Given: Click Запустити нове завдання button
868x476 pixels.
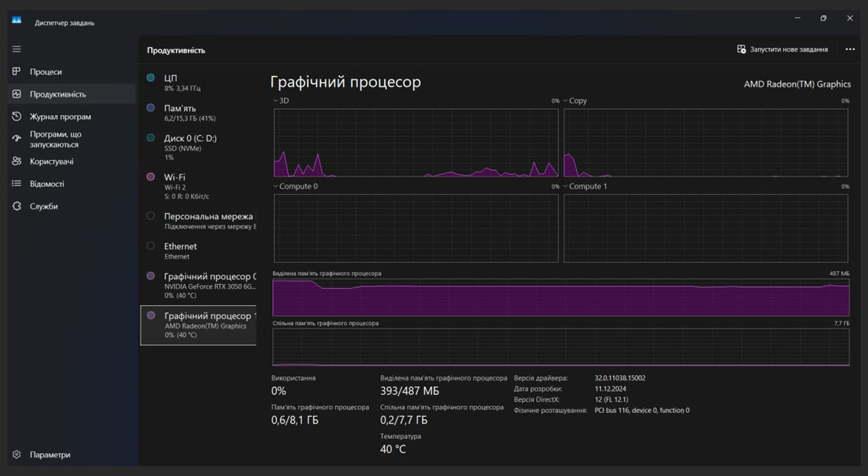Looking at the screenshot, I should coord(782,50).
